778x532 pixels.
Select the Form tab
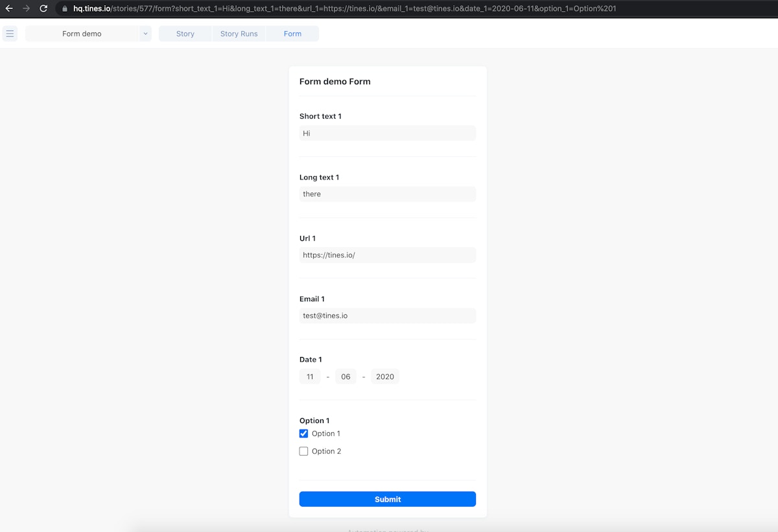(292, 34)
